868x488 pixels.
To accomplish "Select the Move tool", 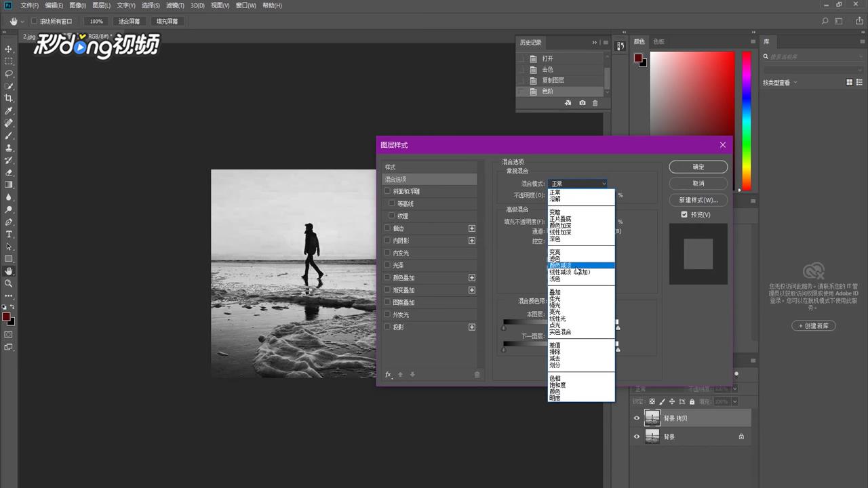I will pyautogui.click(x=9, y=49).
